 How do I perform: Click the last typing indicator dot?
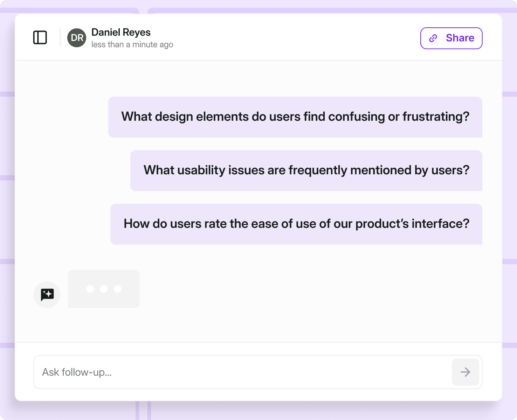coord(118,289)
